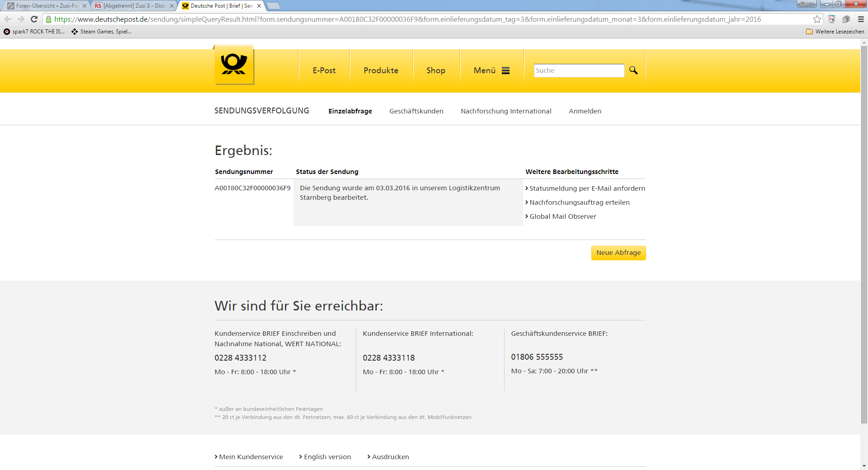868x470 pixels.
Task: Click the tracking number A00180C32F00000036F9
Action: [253, 188]
